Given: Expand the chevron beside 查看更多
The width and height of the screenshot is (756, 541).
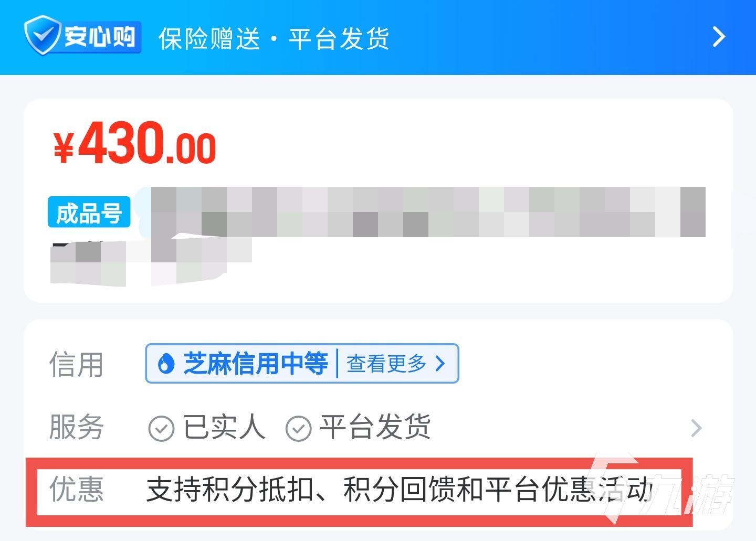Looking at the screenshot, I should coord(440,363).
